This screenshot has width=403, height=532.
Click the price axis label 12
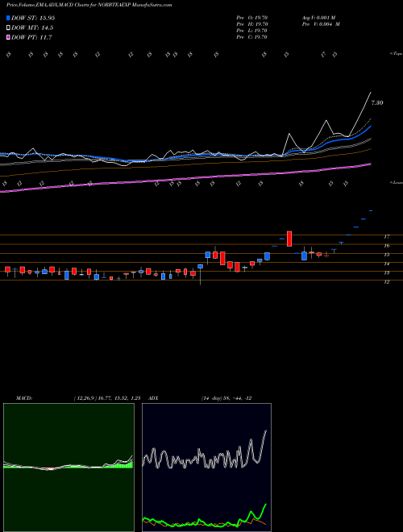click(x=387, y=281)
